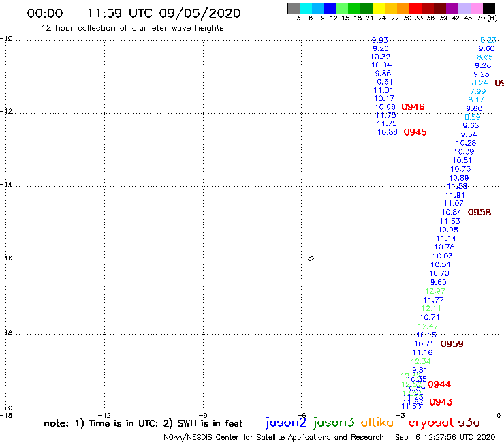Image resolution: width=504 pixels, height=443 pixels.
Task: Select the red 33 ft legend swatch
Action: 415,8
